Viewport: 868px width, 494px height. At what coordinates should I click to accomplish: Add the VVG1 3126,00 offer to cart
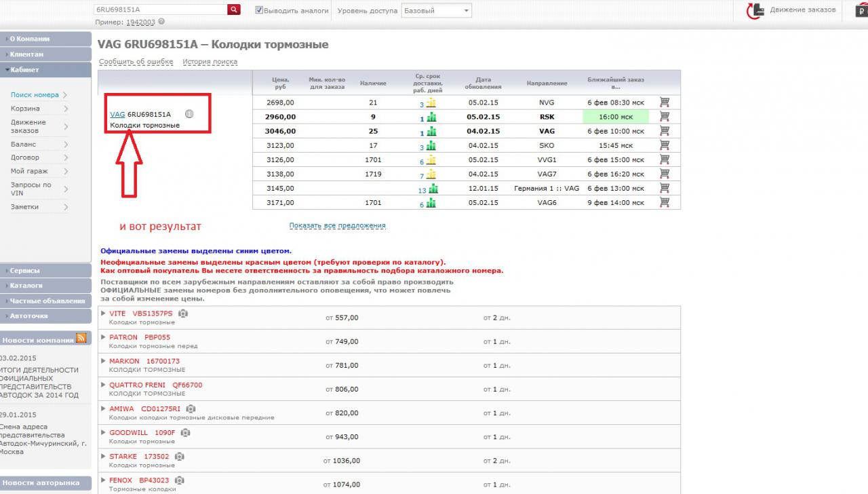(x=665, y=159)
